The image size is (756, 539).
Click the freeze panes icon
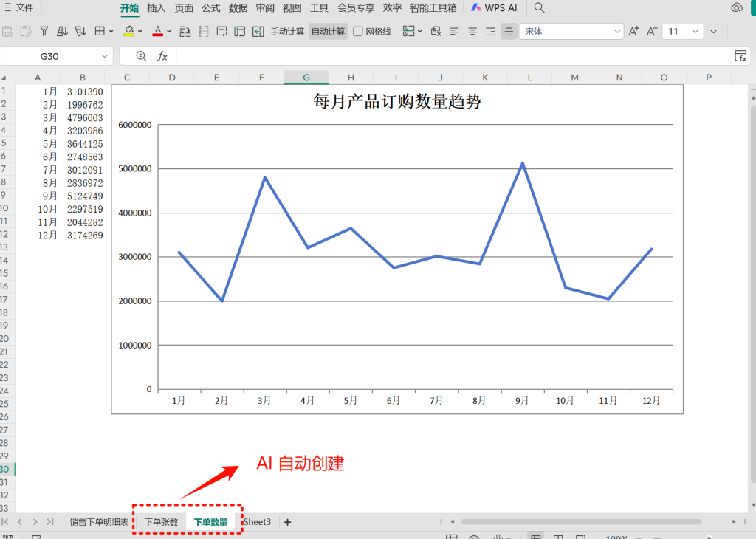tap(408, 31)
